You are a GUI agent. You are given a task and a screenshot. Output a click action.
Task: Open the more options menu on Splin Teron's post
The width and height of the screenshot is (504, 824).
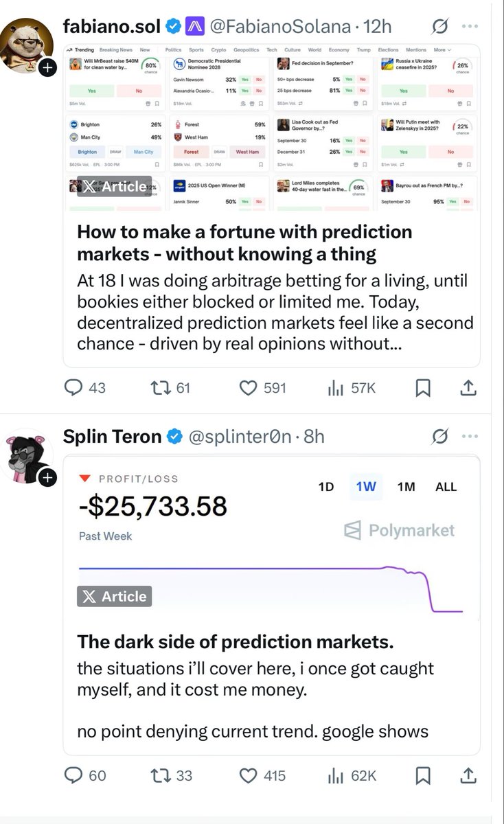(470, 435)
